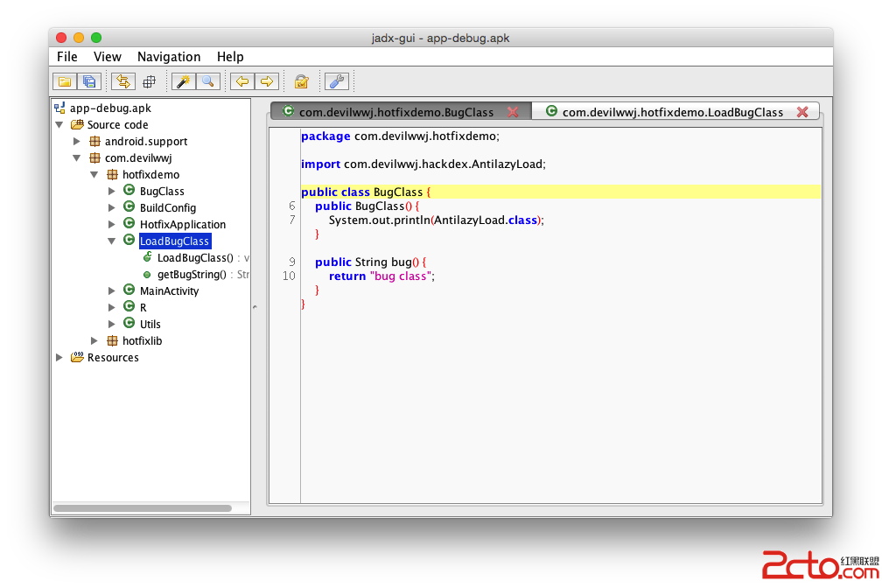Expand the android.support package
Viewport: 882px width, 588px height.
point(77,142)
